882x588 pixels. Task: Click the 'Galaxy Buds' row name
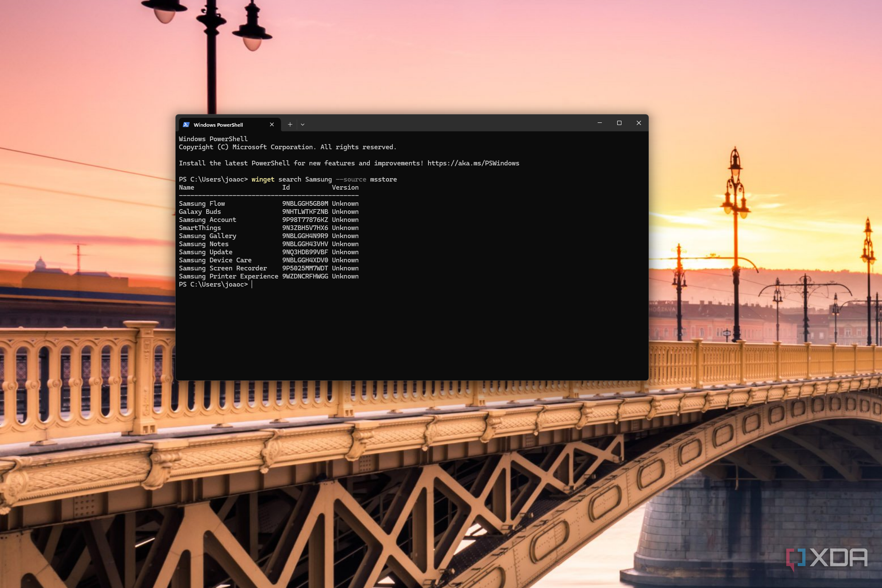pyautogui.click(x=200, y=212)
